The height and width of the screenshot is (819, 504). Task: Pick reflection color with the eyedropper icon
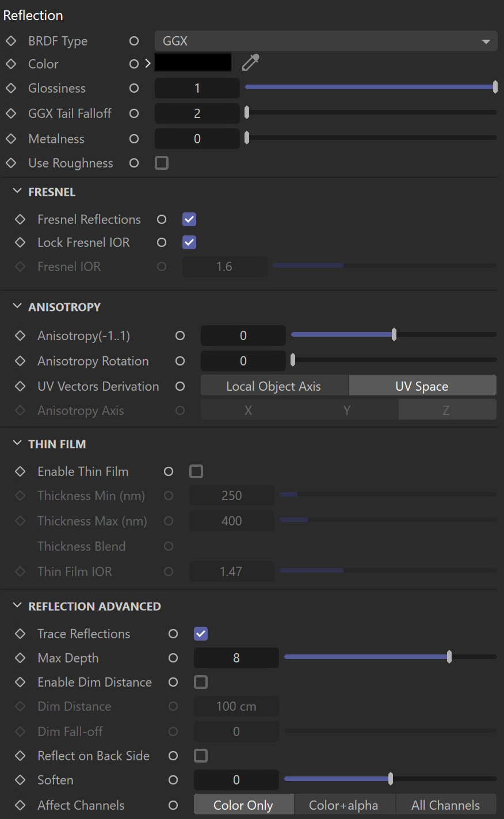click(251, 63)
